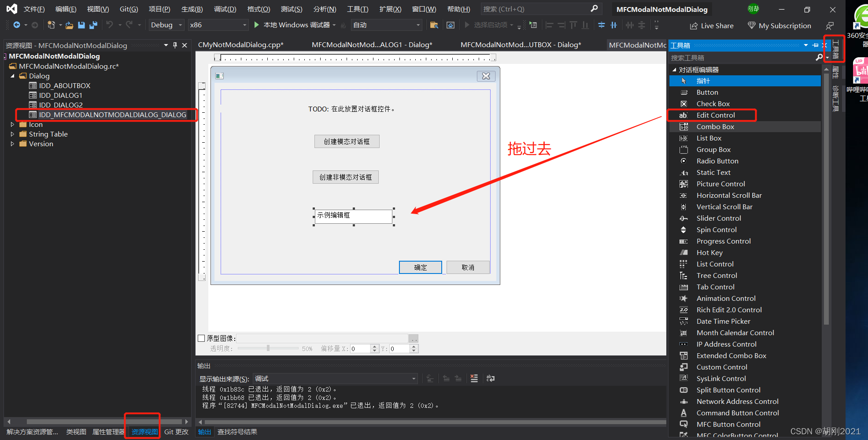Select the Button control in toolbox
Viewport: 868px width, 440px height.
[x=745, y=92]
